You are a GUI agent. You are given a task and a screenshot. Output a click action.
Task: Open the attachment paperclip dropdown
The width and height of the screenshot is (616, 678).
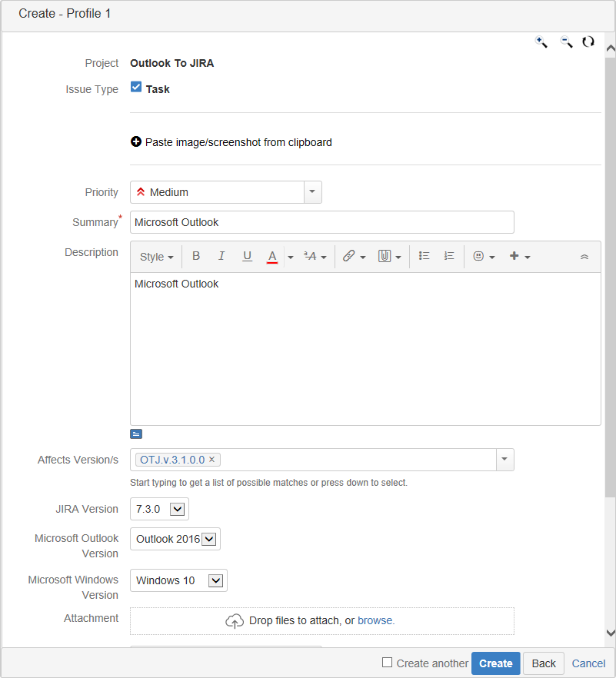[389, 257]
